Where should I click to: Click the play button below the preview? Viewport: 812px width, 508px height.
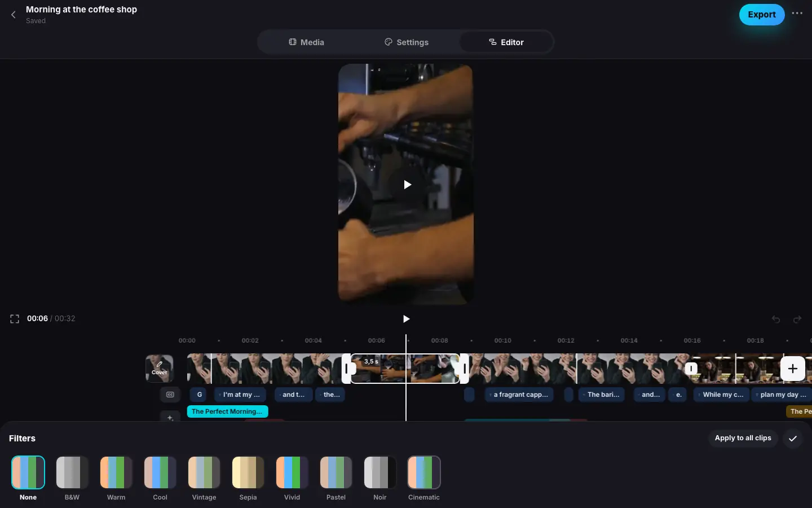406,319
